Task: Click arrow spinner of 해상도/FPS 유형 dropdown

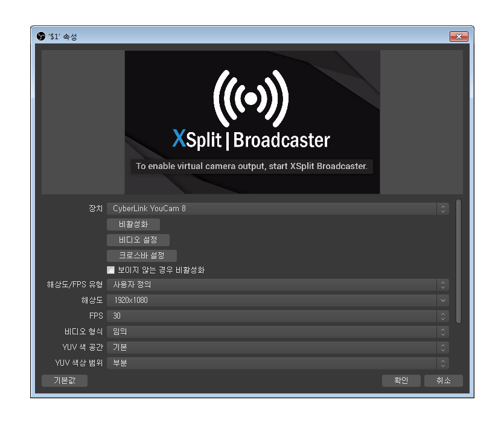Action: (x=443, y=285)
